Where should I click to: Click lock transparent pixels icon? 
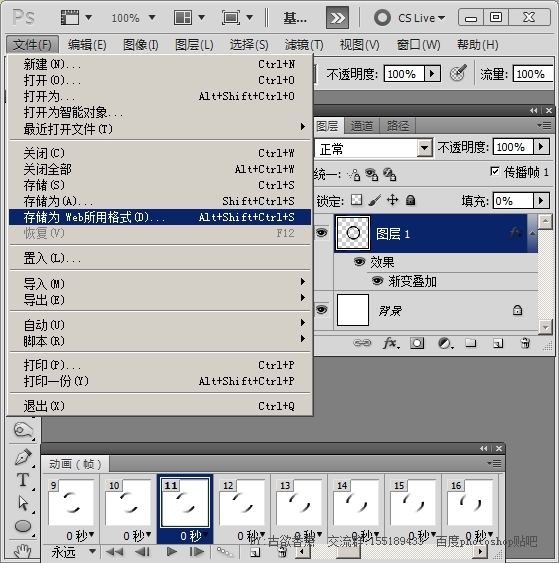(356, 200)
